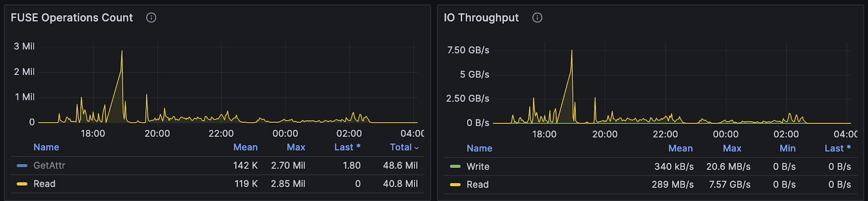The height and width of the screenshot is (201, 868).
Task: Click FUSE Read mean value 119 K
Action: (x=246, y=184)
